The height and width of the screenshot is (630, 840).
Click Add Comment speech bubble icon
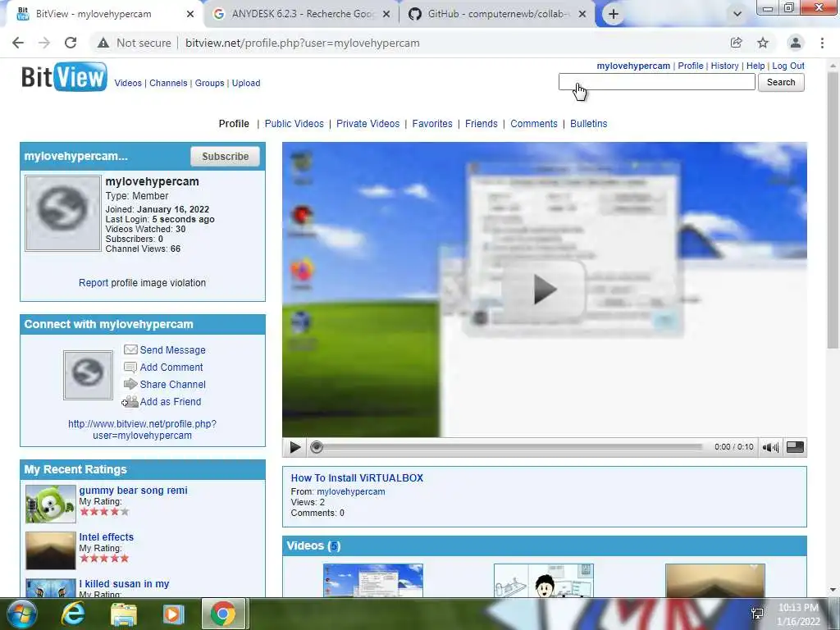click(x=130, y=367)
